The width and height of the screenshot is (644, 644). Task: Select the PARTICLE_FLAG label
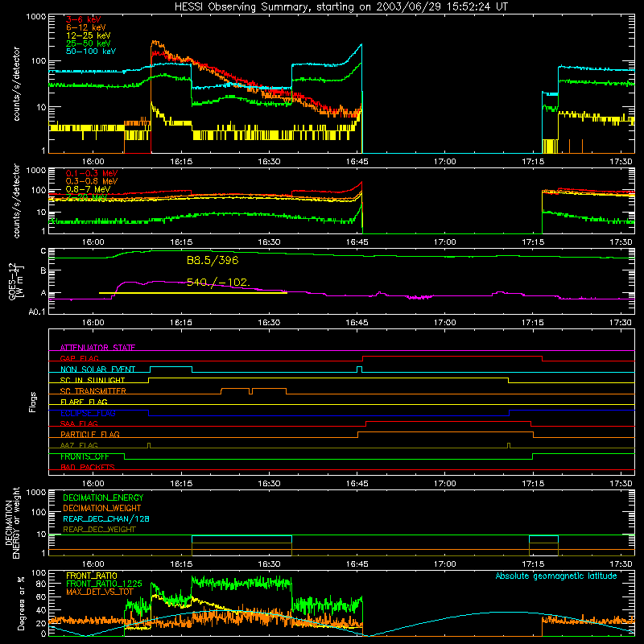point(90,435)
